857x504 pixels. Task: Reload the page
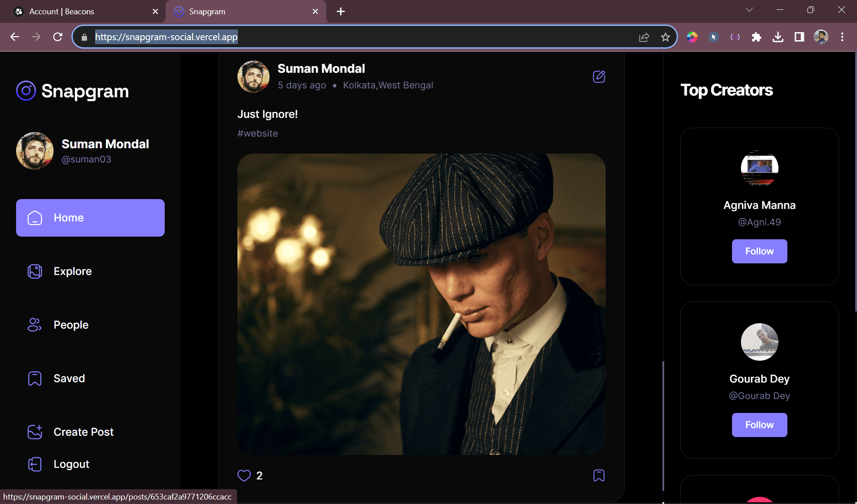click(58, 37)
